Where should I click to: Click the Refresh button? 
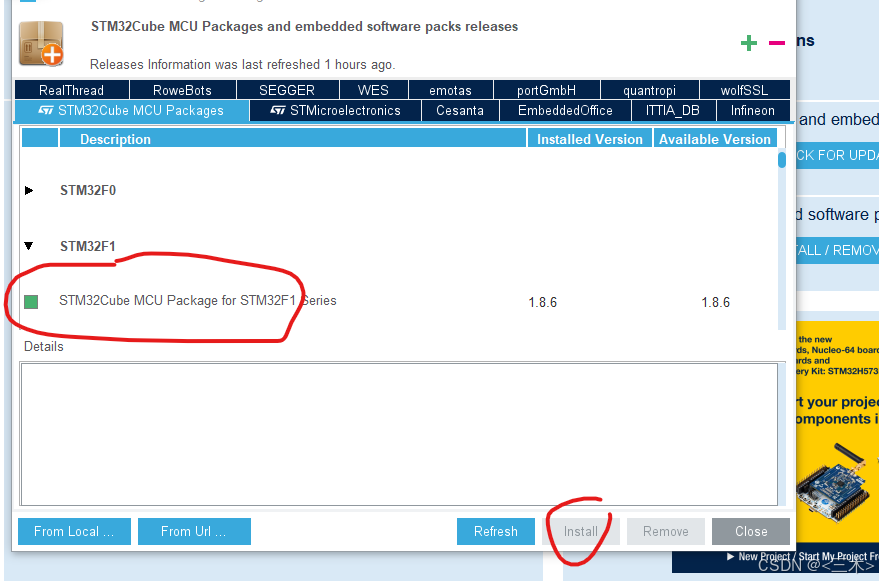tap(496, 531)
